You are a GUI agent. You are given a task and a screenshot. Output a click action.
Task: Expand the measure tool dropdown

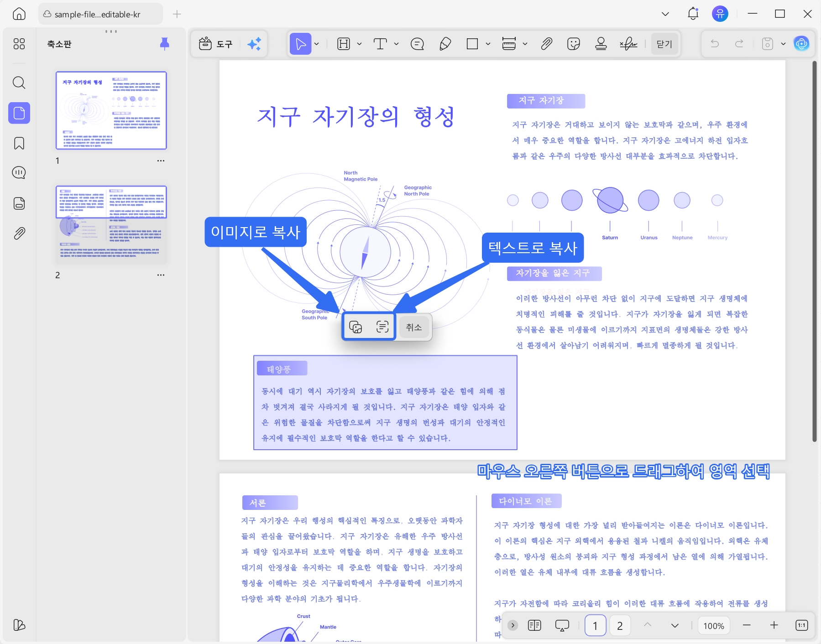(x=525, y=44)
